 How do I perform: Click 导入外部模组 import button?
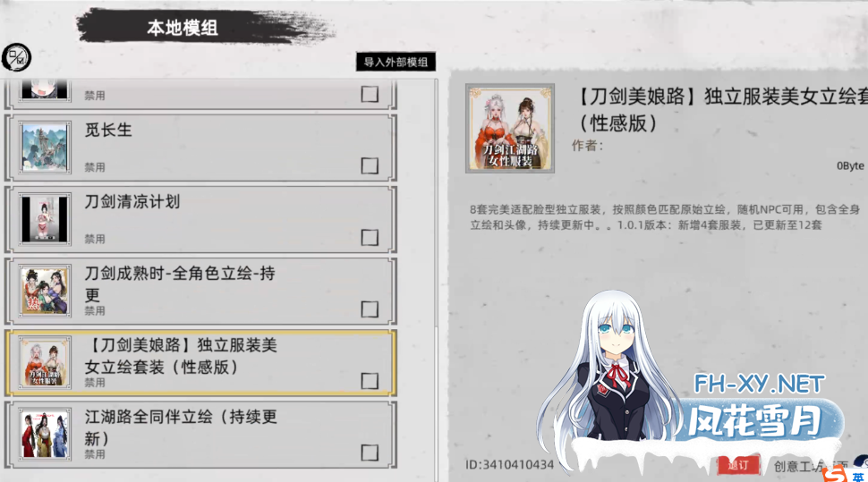(396, 62)
